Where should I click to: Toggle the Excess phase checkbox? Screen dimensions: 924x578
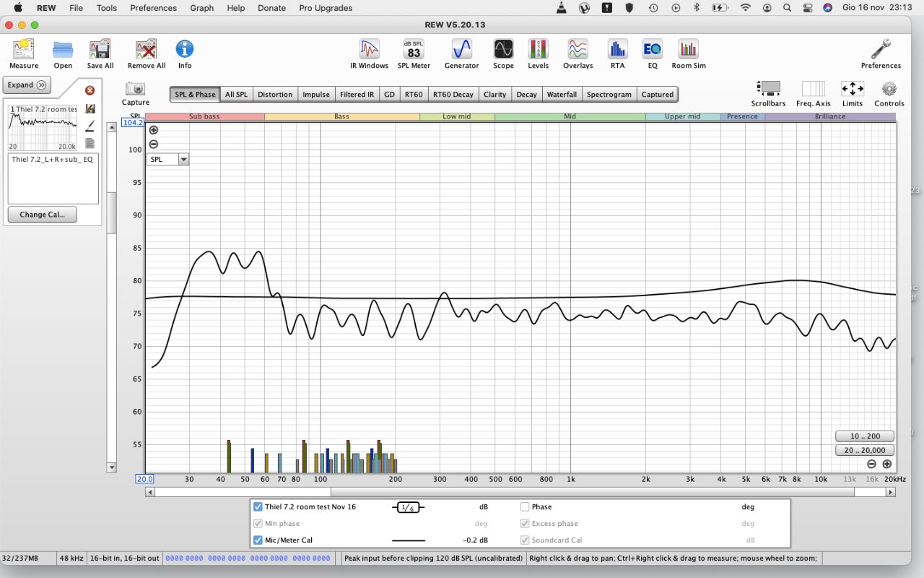click(x=525, y=523)
